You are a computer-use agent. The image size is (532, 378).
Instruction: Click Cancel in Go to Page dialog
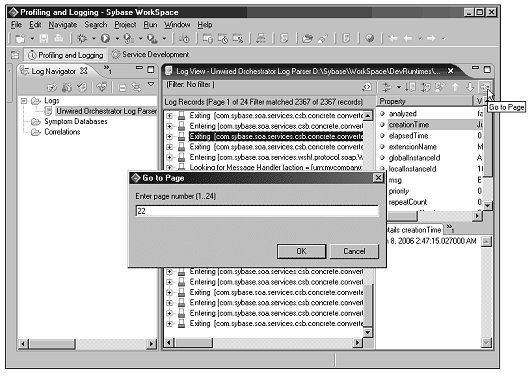click(354, 251)
